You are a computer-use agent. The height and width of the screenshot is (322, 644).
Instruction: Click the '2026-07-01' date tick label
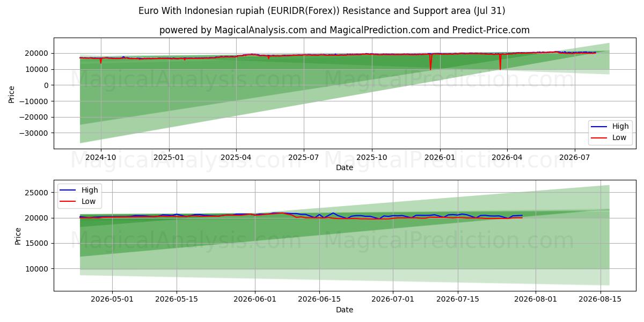(393, 299)
